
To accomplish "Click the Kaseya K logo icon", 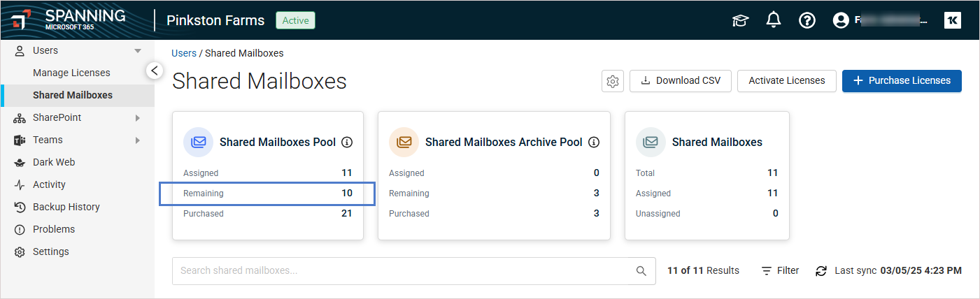I will tap(952, 20).
